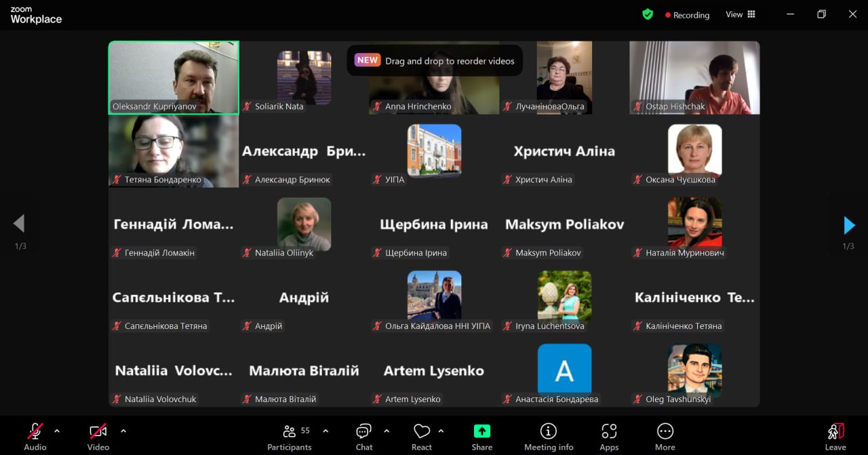Open Meeting info
Viewport: 868px width, 455px height.
[549, 437]
